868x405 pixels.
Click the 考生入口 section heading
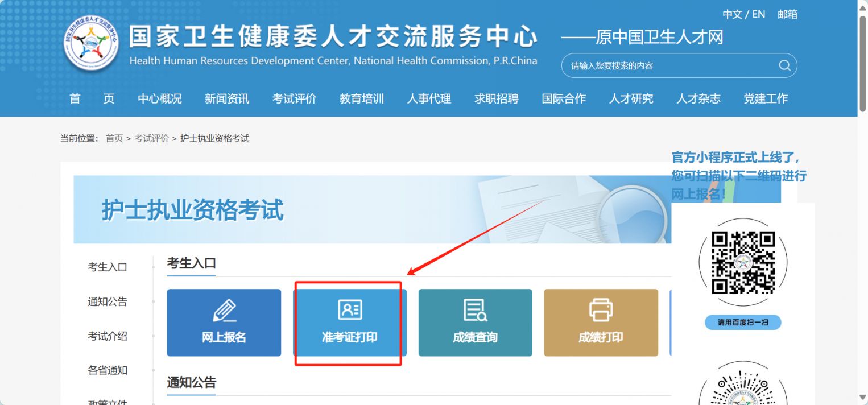pyautogui.click(x=192, y=263)
